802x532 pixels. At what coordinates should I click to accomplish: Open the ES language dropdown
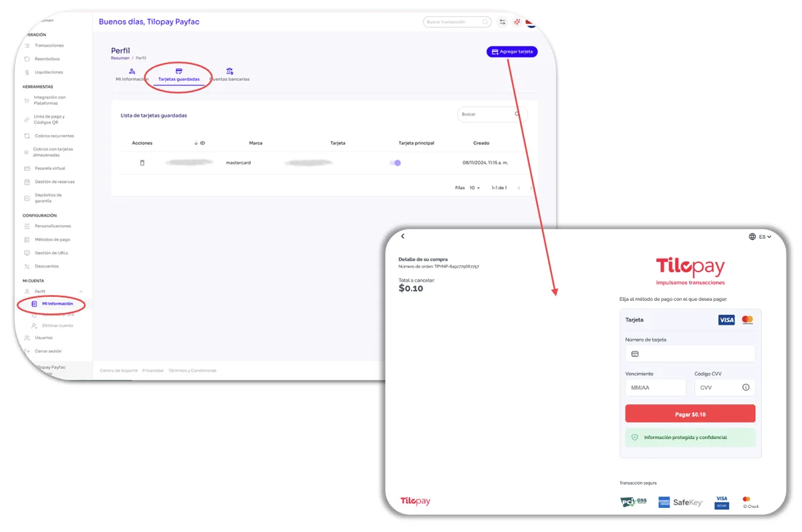pos(761,237)
